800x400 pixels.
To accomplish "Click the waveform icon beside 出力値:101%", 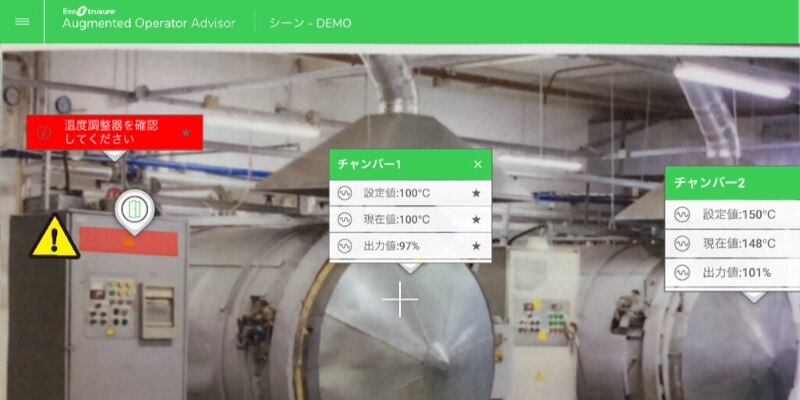I will 682,273.
